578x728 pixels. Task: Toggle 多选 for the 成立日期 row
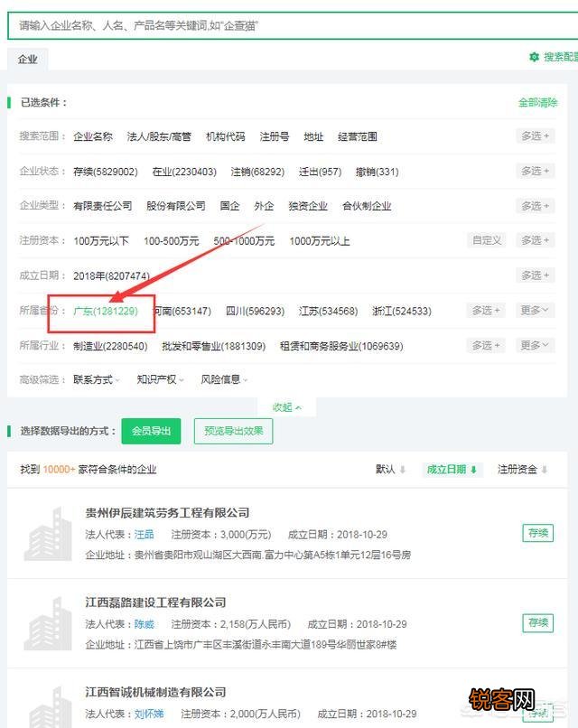click(x=536, y=275)
